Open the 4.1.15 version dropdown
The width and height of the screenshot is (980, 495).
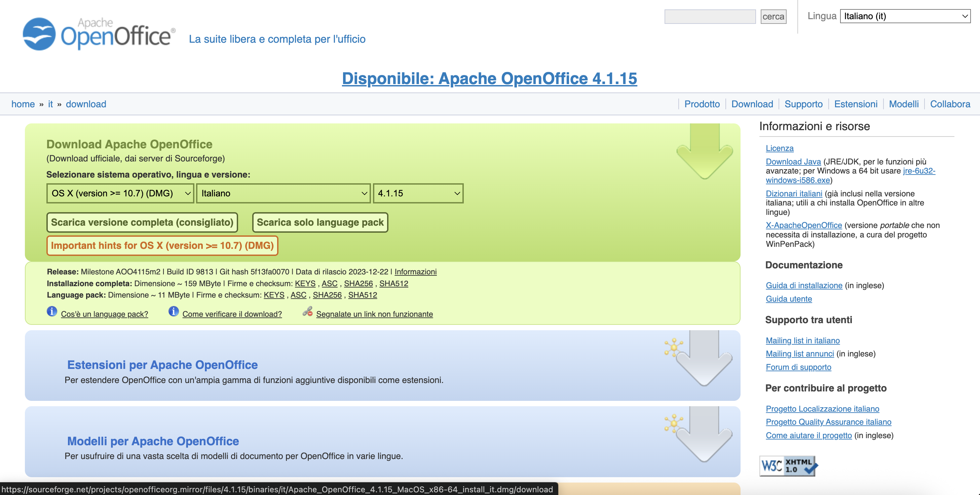point(418,193)
